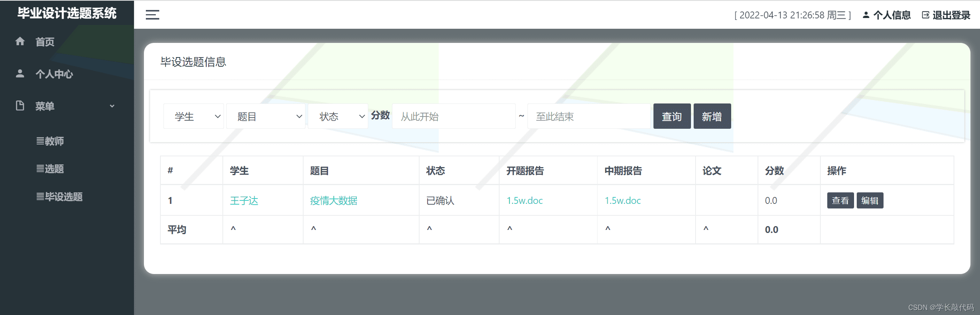
Task: Open student link 王子达
Action: 244,200
